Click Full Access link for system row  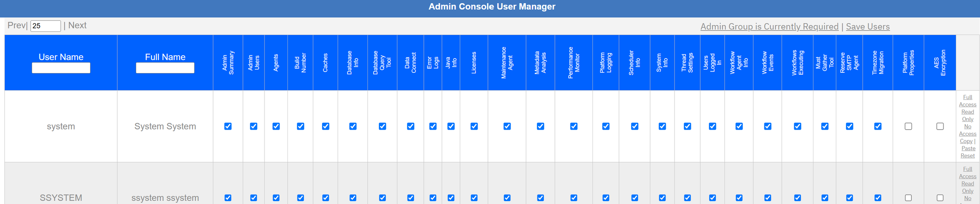(x=967, y=101)
